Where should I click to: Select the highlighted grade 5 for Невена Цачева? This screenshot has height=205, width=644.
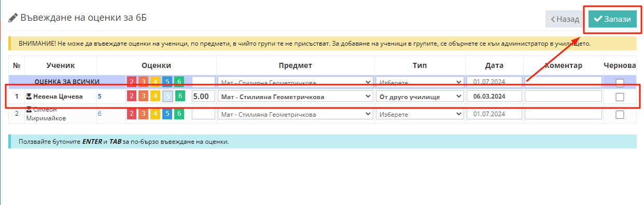pyautogui.click(x=167, y=96)
